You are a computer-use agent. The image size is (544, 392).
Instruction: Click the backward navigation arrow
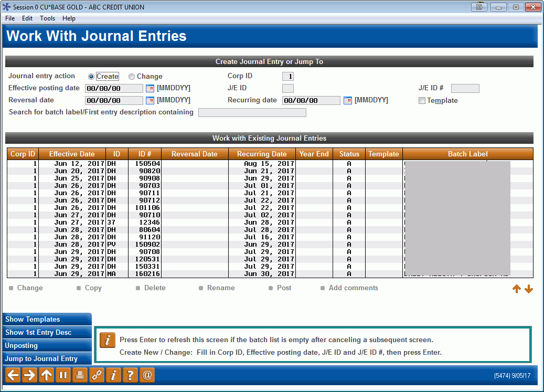13,375
